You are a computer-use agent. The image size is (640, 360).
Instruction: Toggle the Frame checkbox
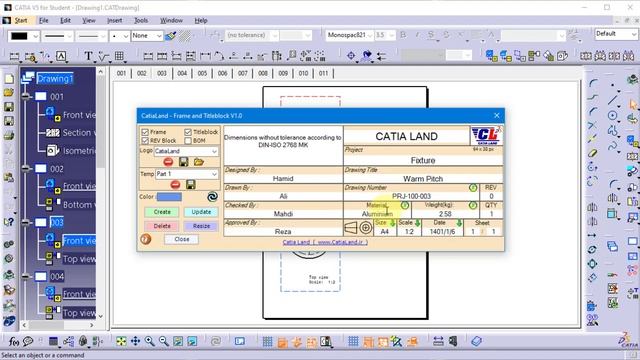pos(145,132)
